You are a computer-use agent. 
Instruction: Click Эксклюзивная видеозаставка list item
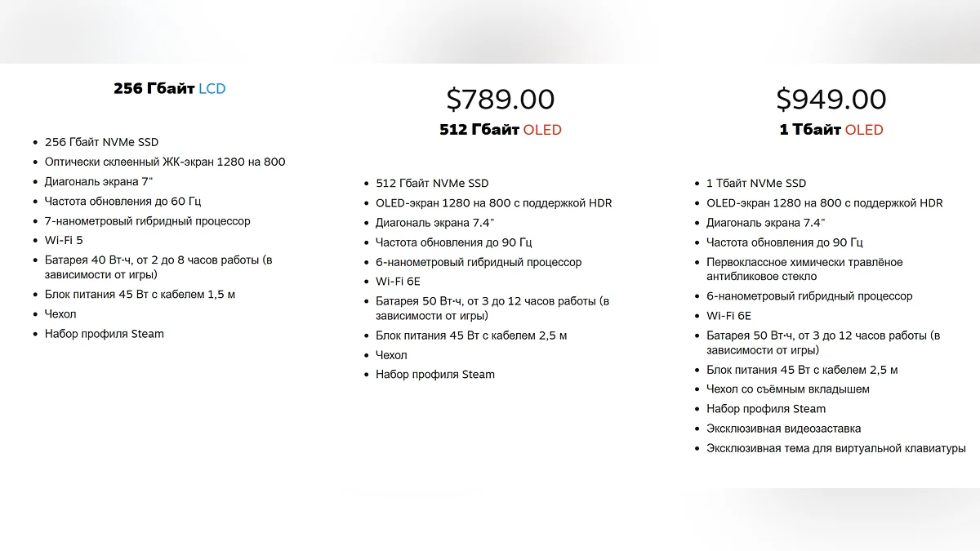tap(784, 428)
